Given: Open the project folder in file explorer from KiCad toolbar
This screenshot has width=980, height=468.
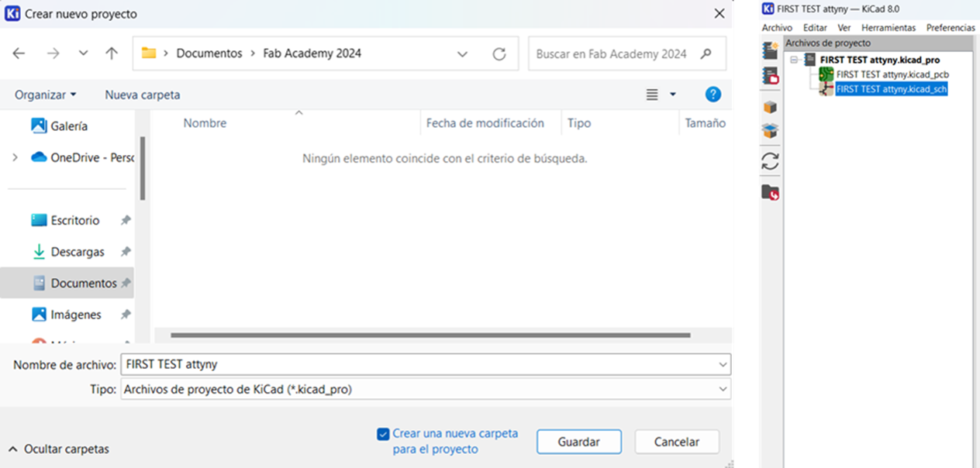Looking at the screenshot, I should [x=770, y=191].
